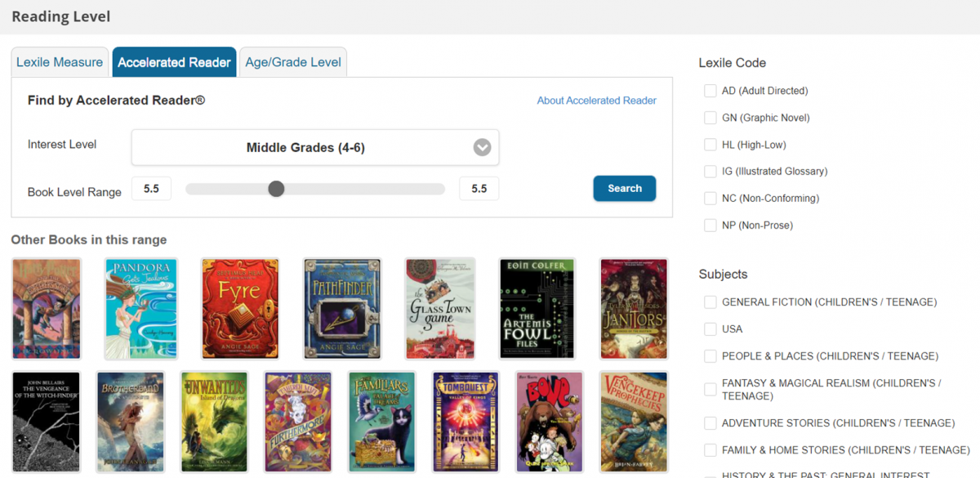Open the About Accelerated Reader link

(596, 101)
